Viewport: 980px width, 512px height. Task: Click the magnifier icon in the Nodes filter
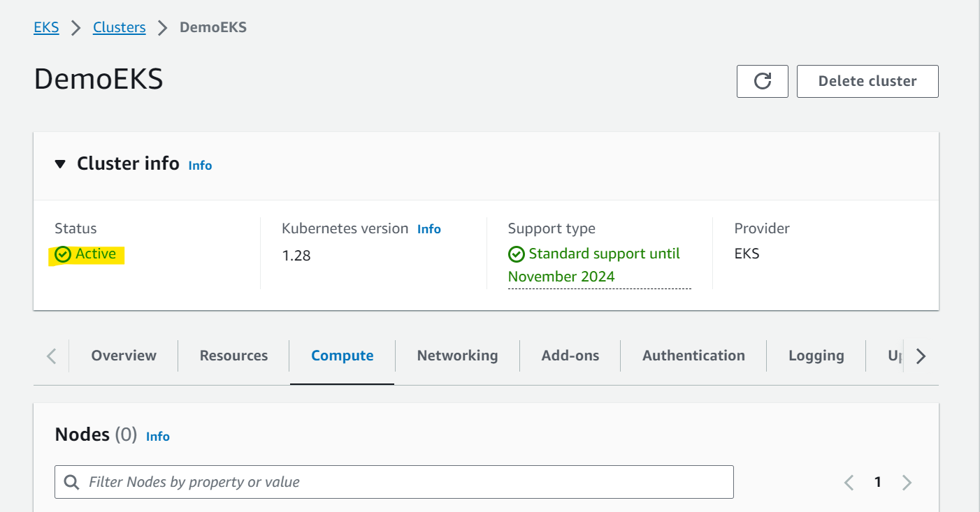71,482
